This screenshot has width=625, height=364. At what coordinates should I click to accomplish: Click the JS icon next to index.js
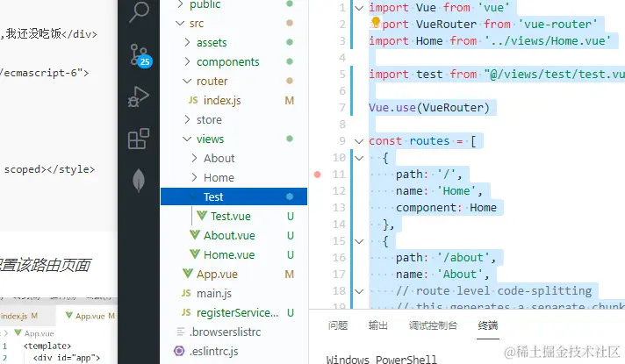193,100
